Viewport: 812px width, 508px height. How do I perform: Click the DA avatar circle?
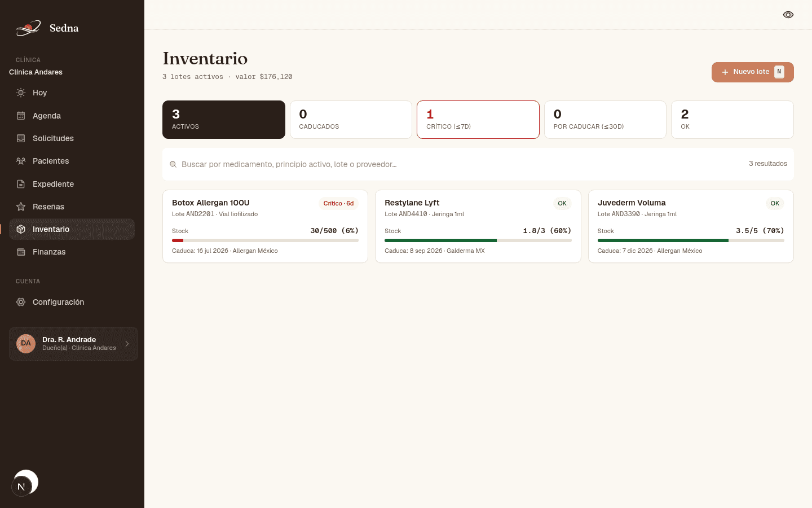pos(26,343)
